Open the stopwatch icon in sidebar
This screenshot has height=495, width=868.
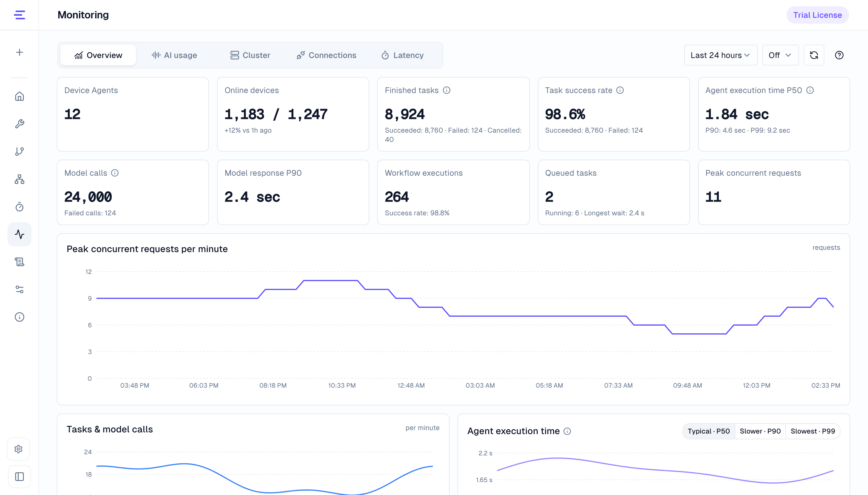click(19, 207)
